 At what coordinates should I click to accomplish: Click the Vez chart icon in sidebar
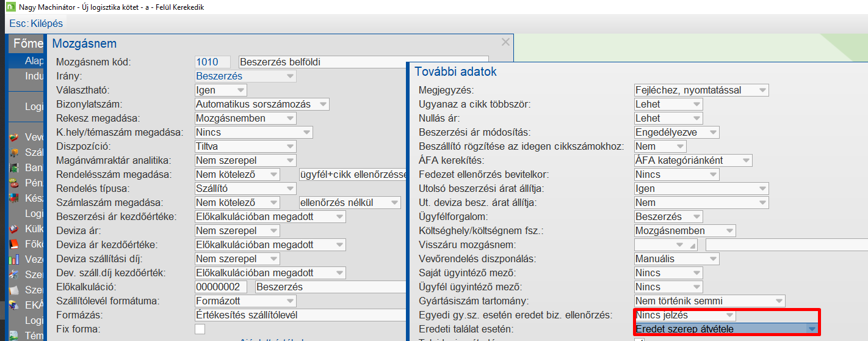coord(14,259)
